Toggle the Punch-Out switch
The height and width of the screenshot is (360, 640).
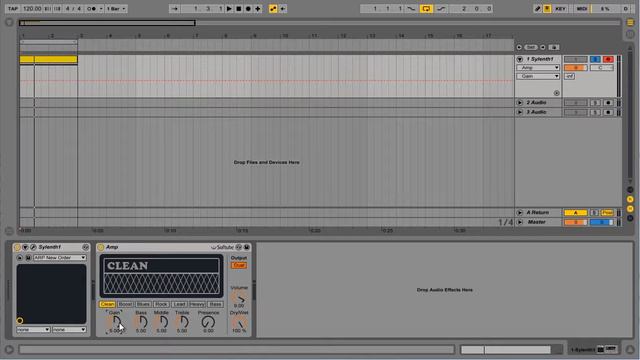(441, 9)
